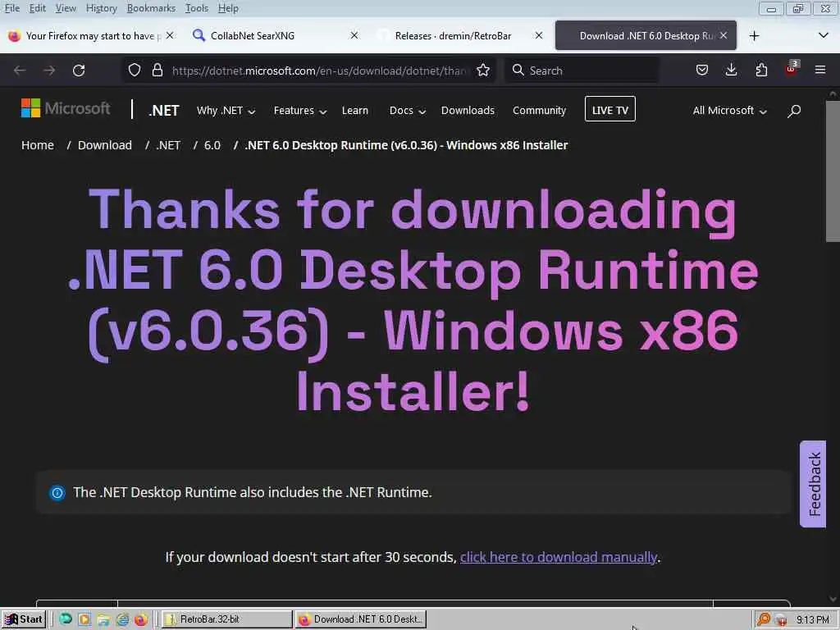
Task: Go to the .NET home link
Action: point(164,111)
